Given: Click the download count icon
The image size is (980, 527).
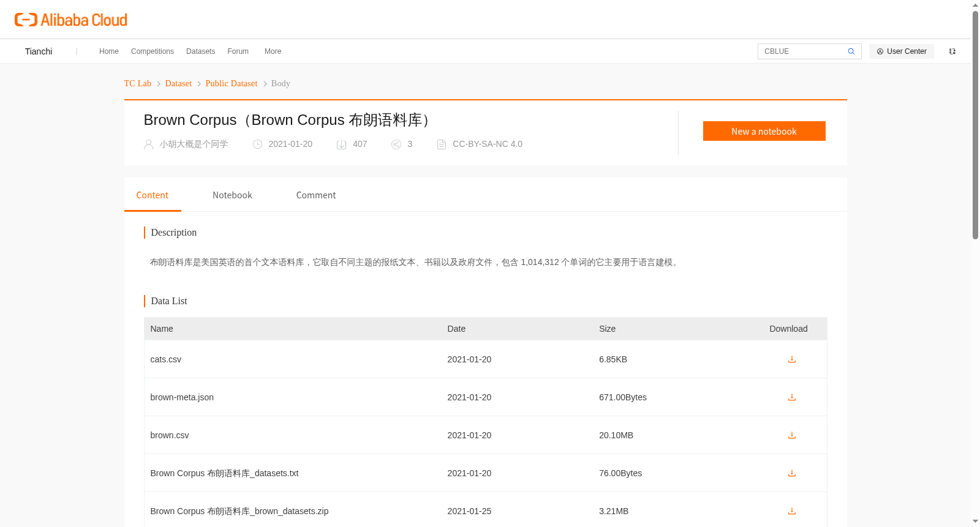Looking at the screenshot, I should (x=342, y=144).
